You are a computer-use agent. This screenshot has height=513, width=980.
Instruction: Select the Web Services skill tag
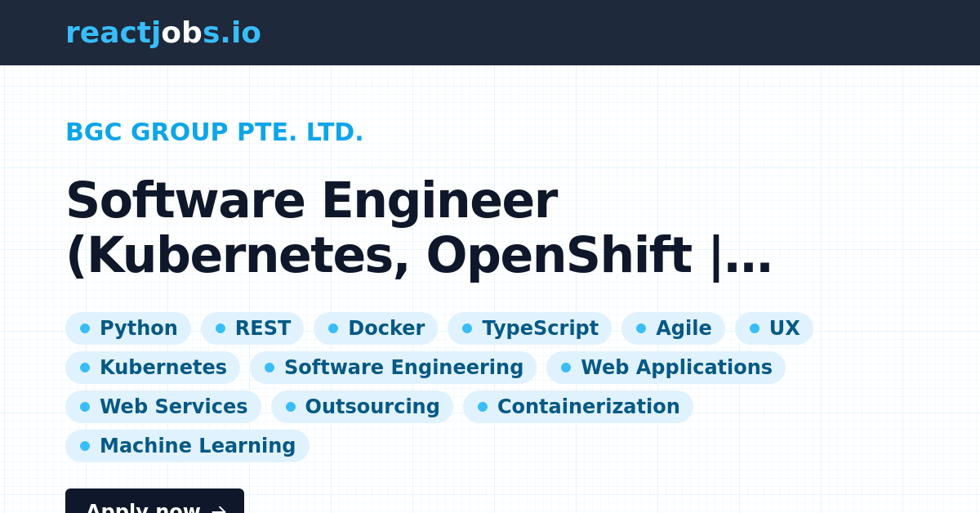pos(163,406)
